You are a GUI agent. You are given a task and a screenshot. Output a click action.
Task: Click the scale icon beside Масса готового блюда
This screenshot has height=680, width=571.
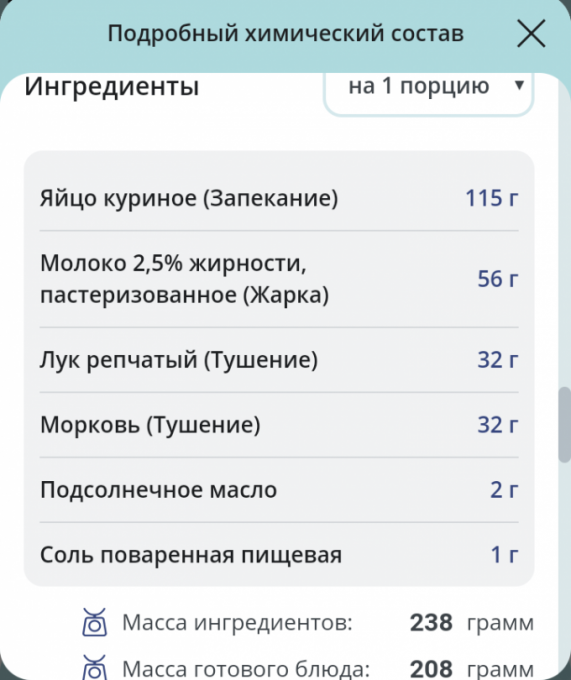coord(95,667)
